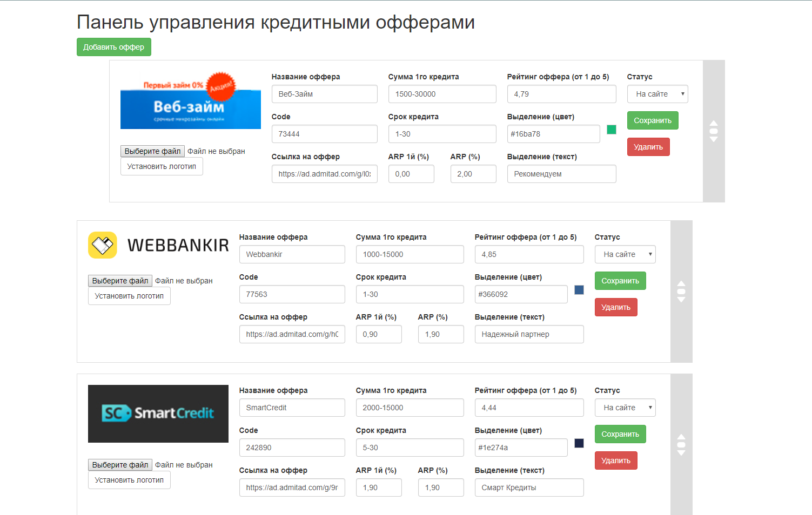
Task: Click the SmartCredit logo thumbnail
Action: click(158, 414)
